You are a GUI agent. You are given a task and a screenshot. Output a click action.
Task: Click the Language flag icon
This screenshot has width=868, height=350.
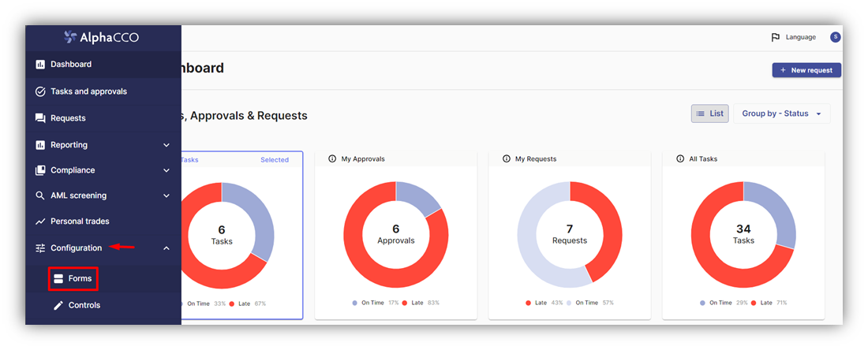click(x=776, y=38)
